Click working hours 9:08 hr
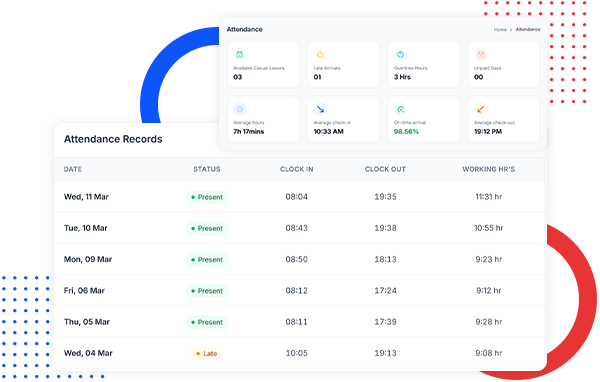Screen dimensions: 600x382 point(489,353)
